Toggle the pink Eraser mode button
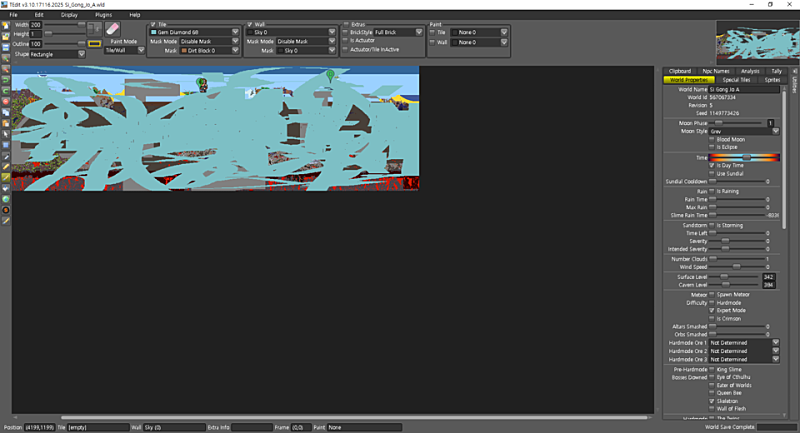Screen dimensions: 800x433 (x=112, y=29)
